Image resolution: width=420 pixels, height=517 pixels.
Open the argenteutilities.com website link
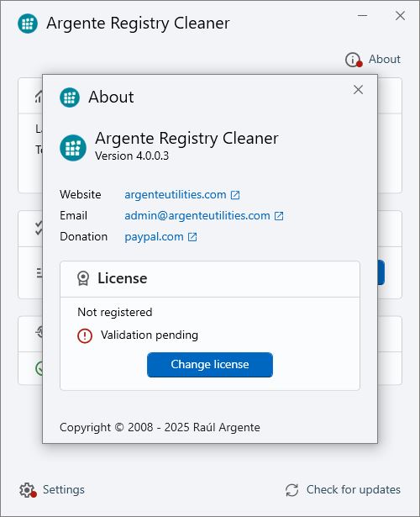point(176,195)
